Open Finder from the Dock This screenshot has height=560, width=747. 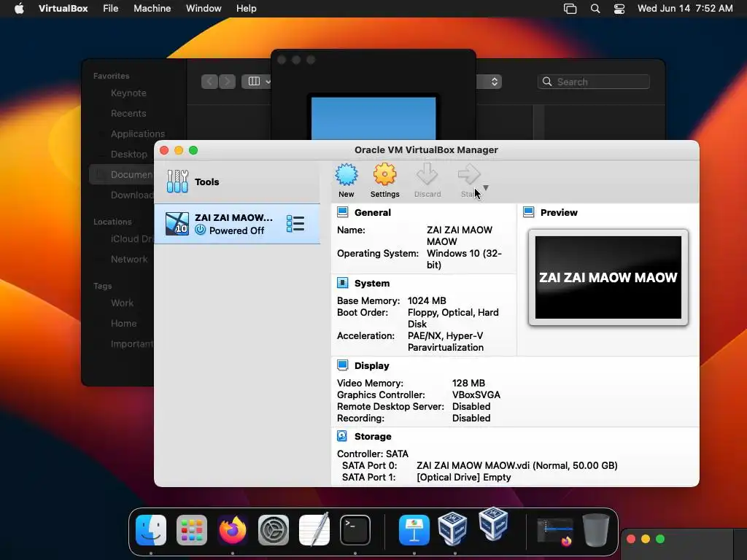(x=151, y=529)
